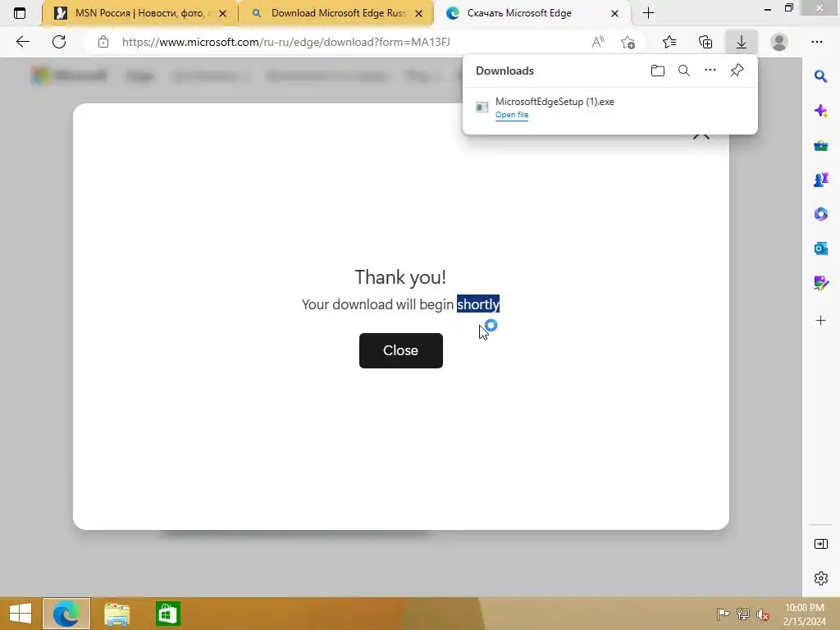Open sidebar Tools briefcase icon

coord(820,146)
